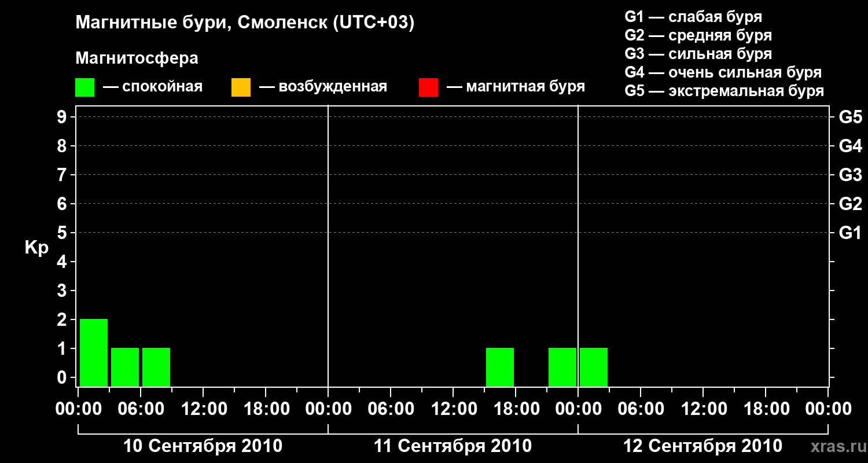Click the 'G1 — слабая буря' legend line
Screen dimensions: 868x463
(693, 17)
